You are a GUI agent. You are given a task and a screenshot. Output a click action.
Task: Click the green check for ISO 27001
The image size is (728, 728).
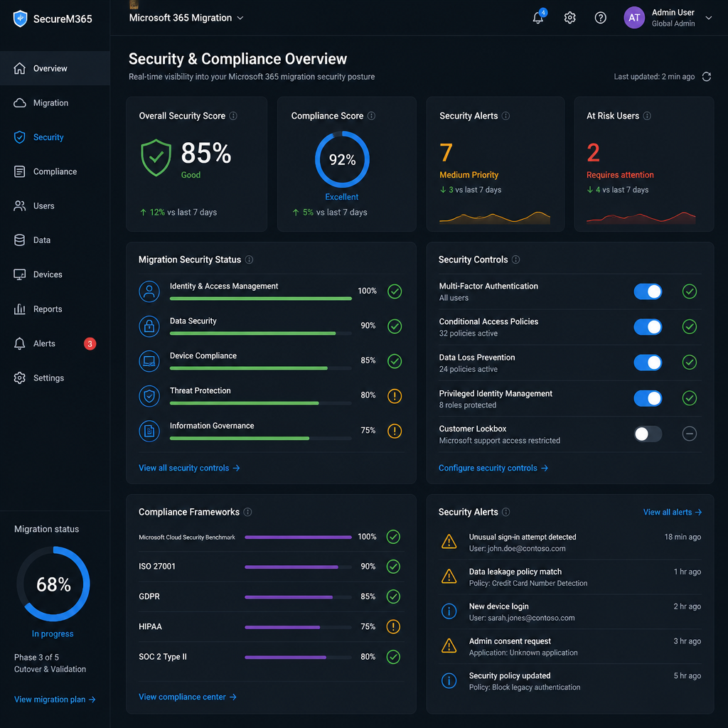(393, 567)
